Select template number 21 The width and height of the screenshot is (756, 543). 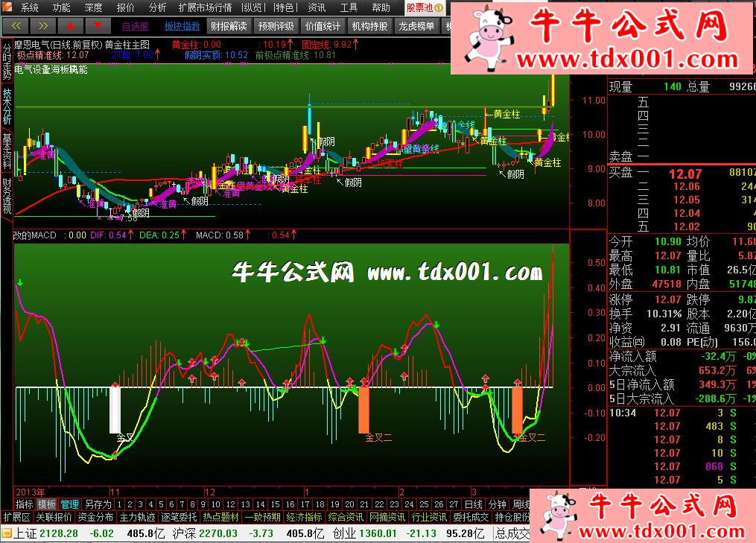(x=364, y=504)
